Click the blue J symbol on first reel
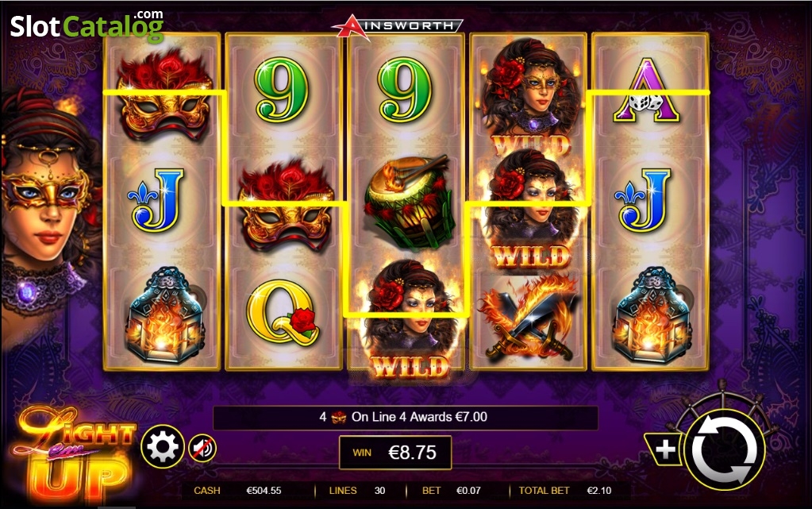The image size is (812, 509). coord(156,200)
